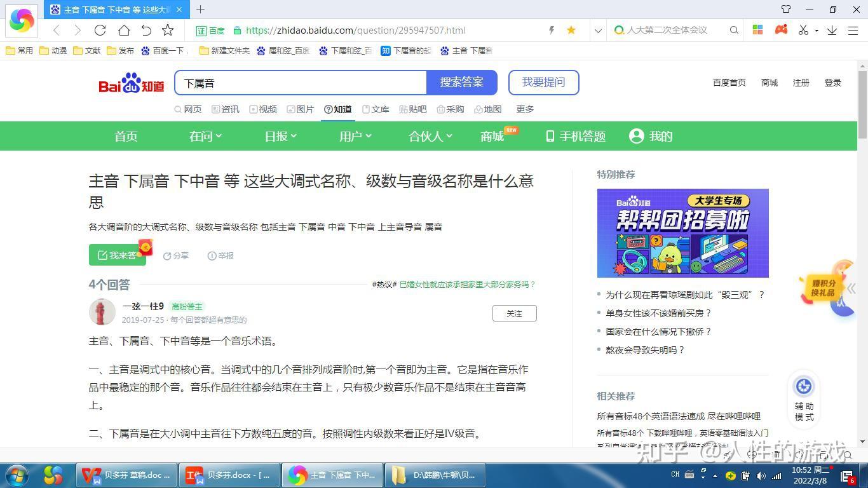Click the scissors screenshot tool in the toolbar
The width and height of the screenshot is (868, 488).
pos(804,30)
